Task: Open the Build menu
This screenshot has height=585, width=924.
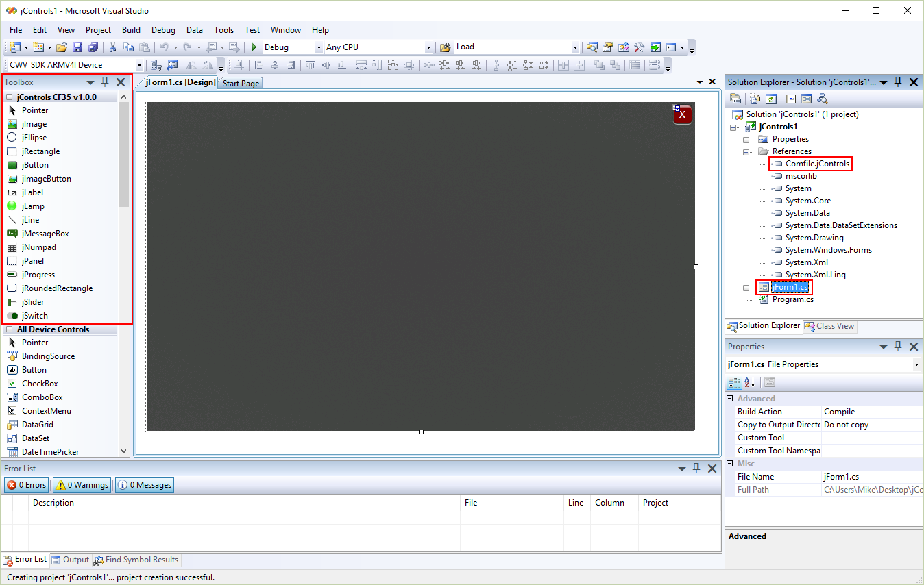Action: [131, 30]
